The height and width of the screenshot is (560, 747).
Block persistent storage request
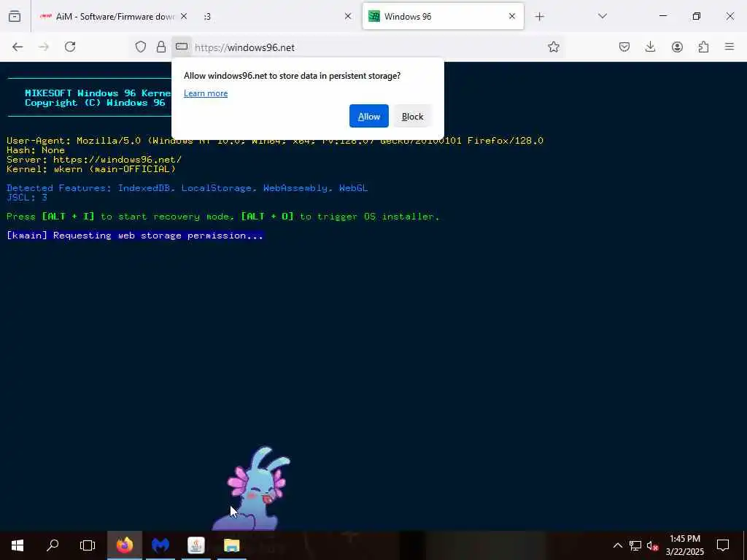[x=412, y=116]
